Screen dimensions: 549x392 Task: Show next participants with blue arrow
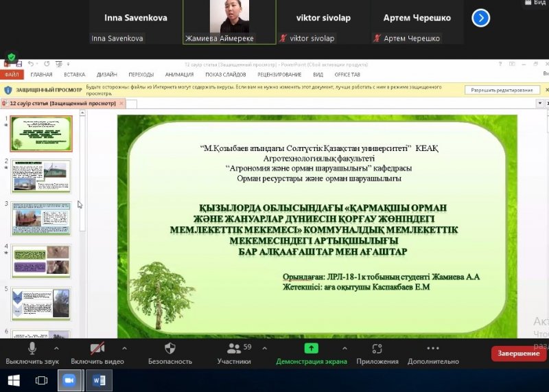point(481,19)
